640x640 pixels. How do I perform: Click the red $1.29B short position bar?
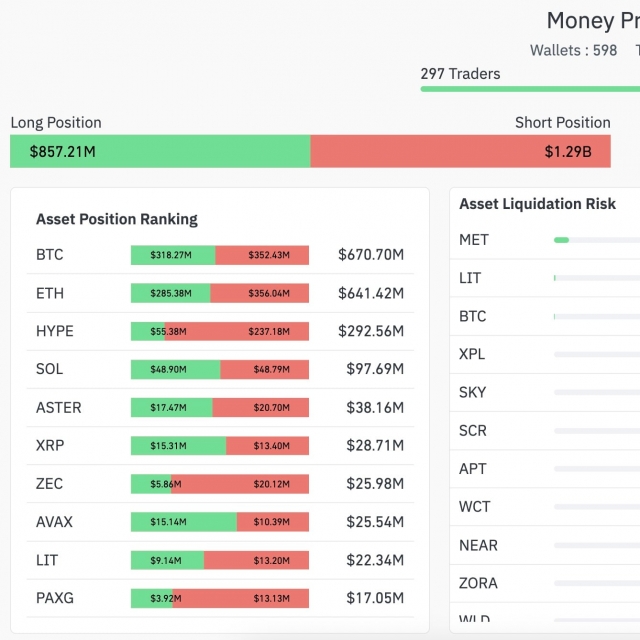click(460, 152)
